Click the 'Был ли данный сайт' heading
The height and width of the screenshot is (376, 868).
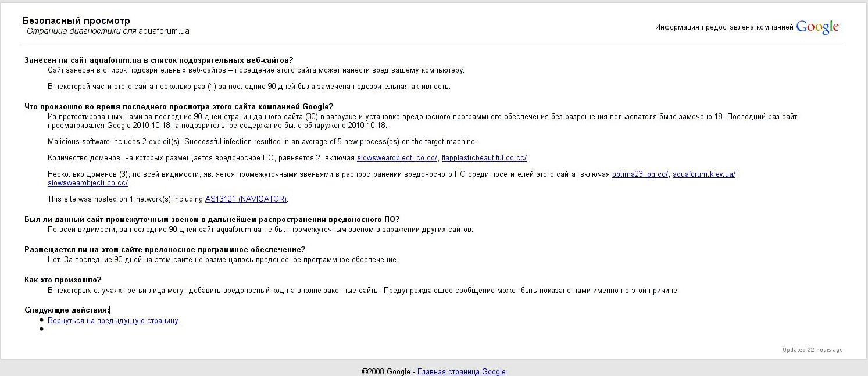[212, 219]
